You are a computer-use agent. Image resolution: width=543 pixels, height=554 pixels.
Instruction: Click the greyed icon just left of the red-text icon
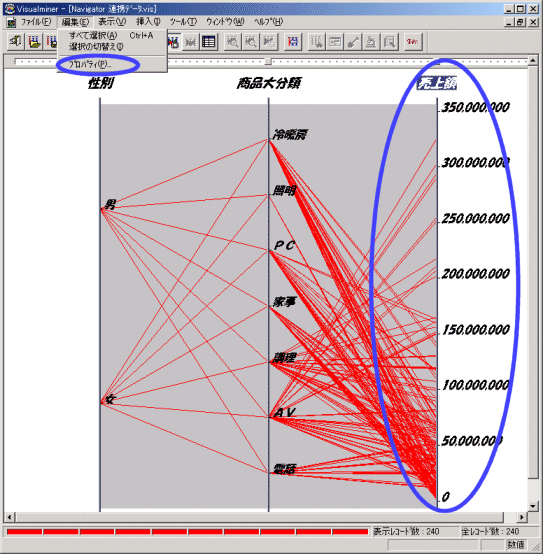point(390,42)
